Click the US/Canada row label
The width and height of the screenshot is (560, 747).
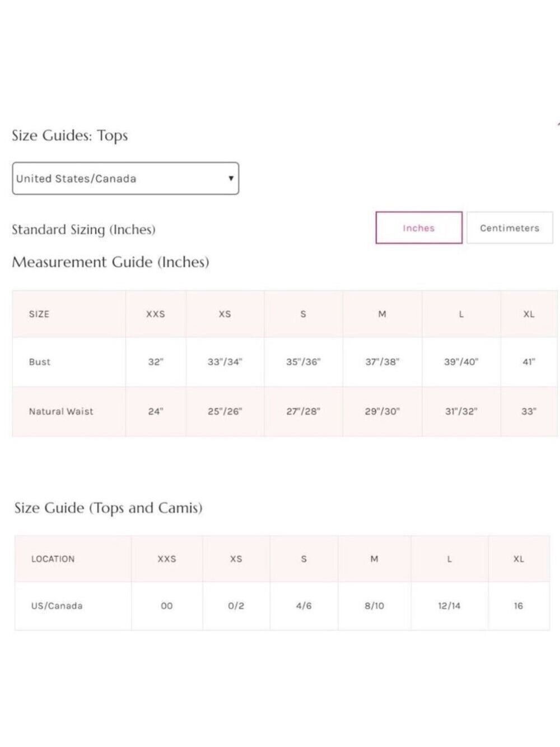click(x=57, y=606)
